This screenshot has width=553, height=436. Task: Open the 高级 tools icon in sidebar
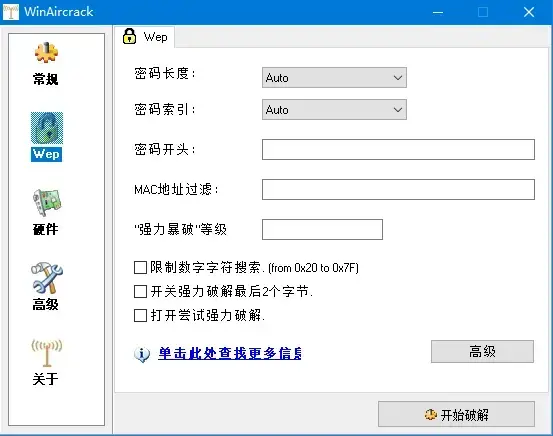click(x=47, y=278)
